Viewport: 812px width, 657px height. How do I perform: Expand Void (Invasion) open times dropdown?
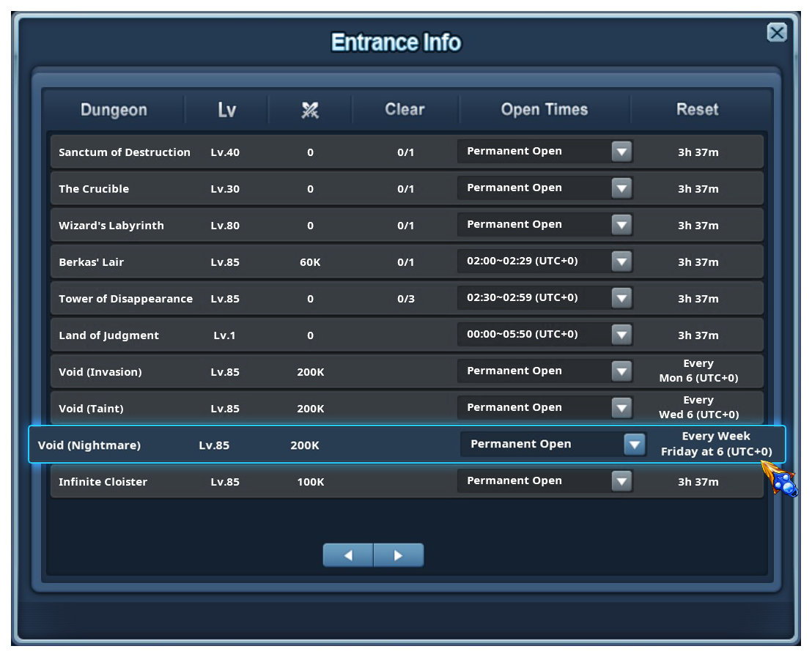tap(621, 371)
